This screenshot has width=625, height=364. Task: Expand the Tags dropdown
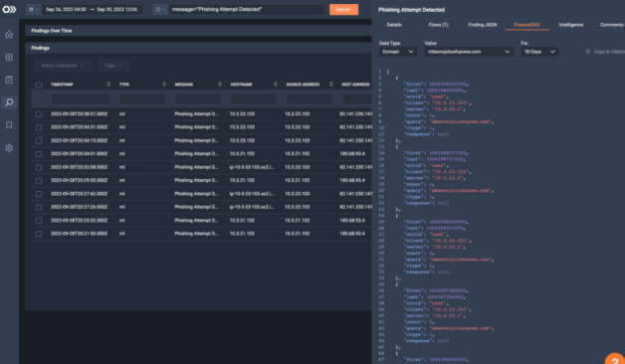click(113, 66)
